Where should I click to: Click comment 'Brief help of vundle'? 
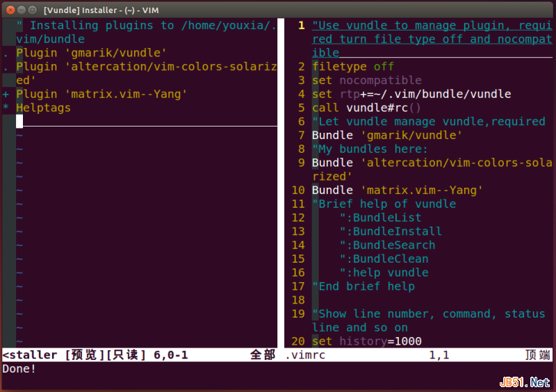point(384,204)
